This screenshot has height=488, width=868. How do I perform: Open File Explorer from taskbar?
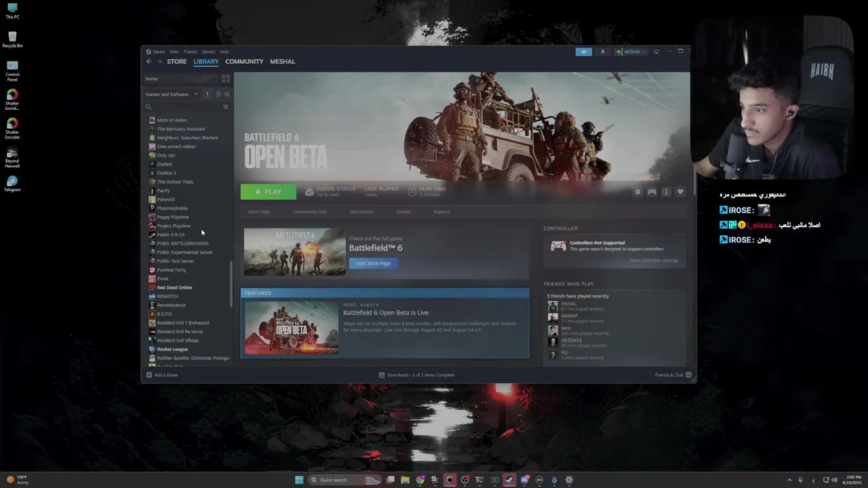pos(405,480)
